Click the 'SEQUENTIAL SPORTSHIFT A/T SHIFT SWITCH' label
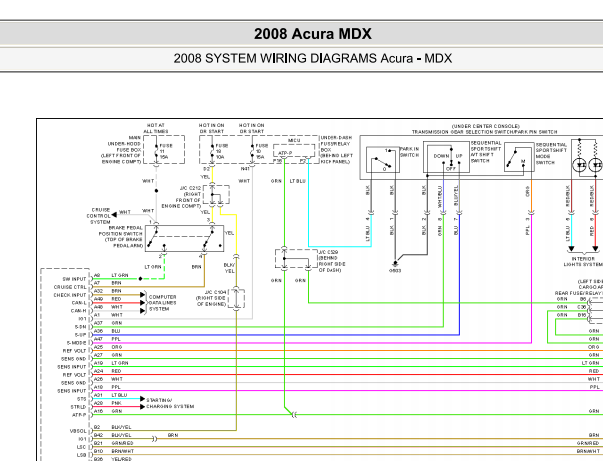 (486, 151)
